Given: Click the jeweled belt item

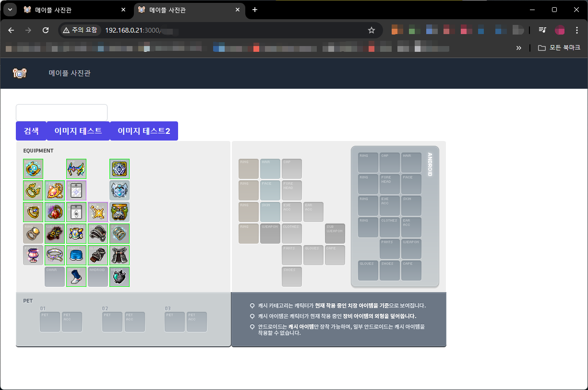Looking at the screenshot, I should [x=55, y=255].
